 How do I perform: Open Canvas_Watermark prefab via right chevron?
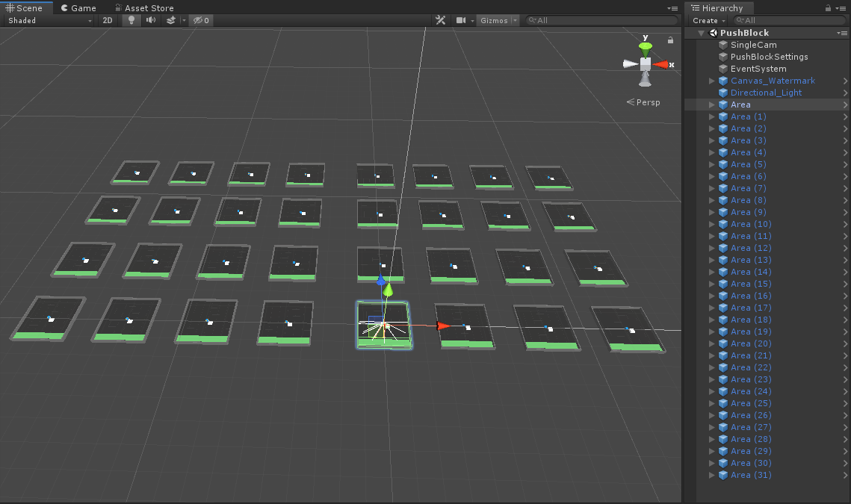[x=845, y=81]
